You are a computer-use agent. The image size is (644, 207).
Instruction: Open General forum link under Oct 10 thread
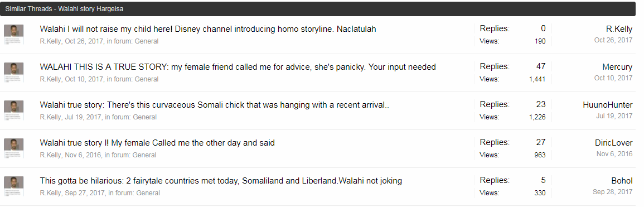coord(147,79)
